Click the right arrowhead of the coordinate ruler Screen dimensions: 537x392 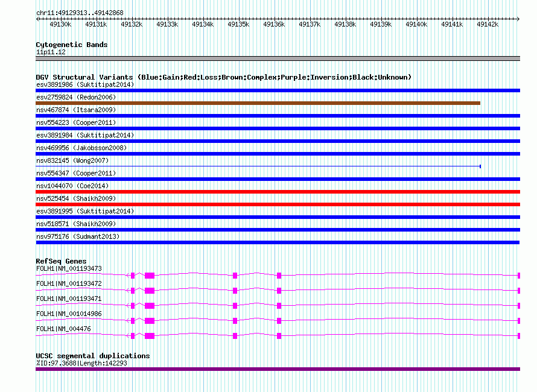pyautogui.click(x=518, y=19)
